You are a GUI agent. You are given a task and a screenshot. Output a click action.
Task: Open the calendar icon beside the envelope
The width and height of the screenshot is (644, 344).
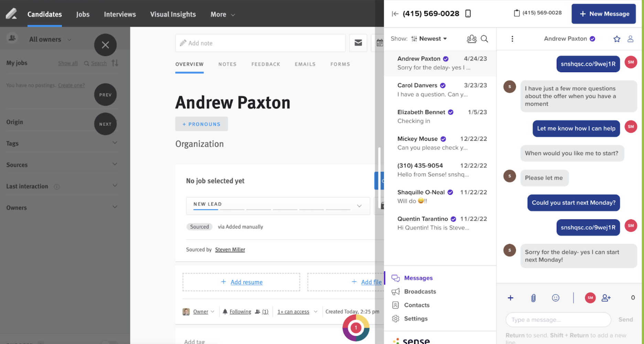[379, 43]
